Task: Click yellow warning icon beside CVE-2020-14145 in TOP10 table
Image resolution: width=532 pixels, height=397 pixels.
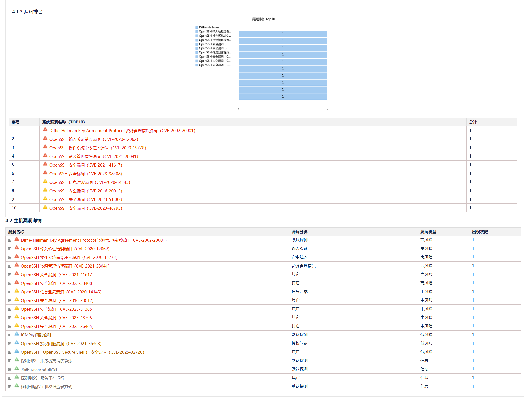Action: (x=45, y=181)
